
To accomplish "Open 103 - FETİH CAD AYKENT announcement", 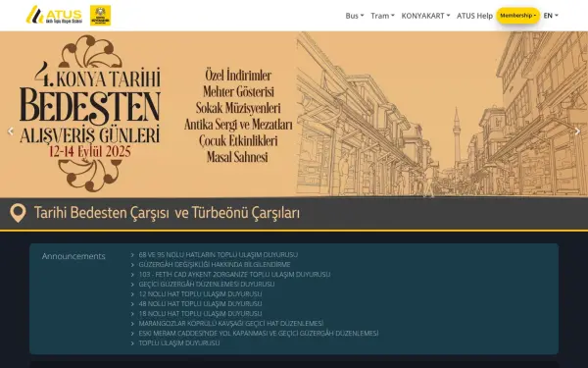I will [x=234, y=274].
